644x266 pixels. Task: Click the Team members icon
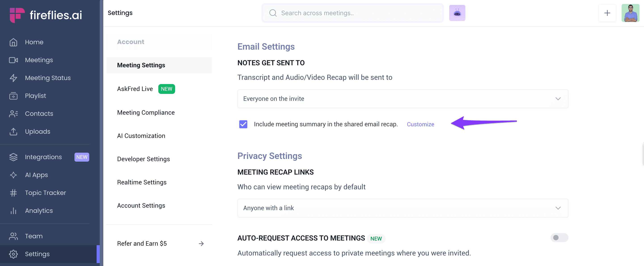click(x=13, y=236)
